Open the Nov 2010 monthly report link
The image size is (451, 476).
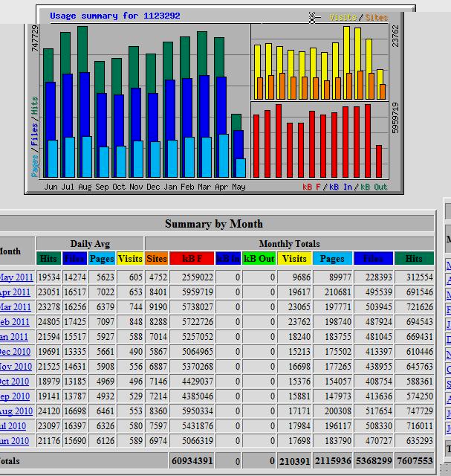click(16, 367)
